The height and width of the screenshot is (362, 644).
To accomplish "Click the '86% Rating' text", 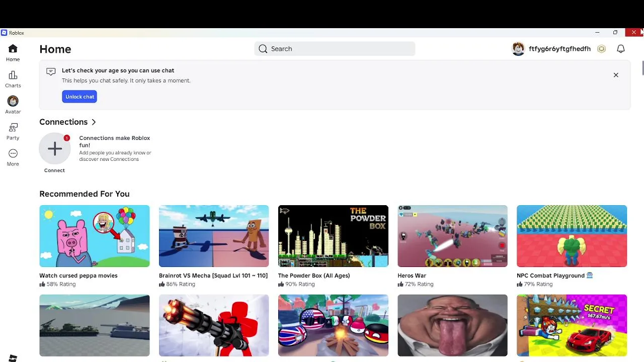I will (x=180, y=284).
